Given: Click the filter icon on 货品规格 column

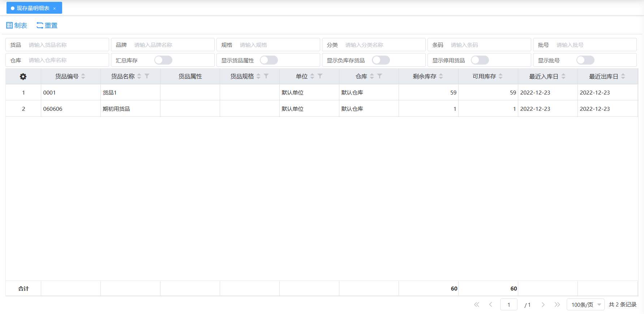Looking at the screenshot, I should pyautogui.click(x=266, y=76).
